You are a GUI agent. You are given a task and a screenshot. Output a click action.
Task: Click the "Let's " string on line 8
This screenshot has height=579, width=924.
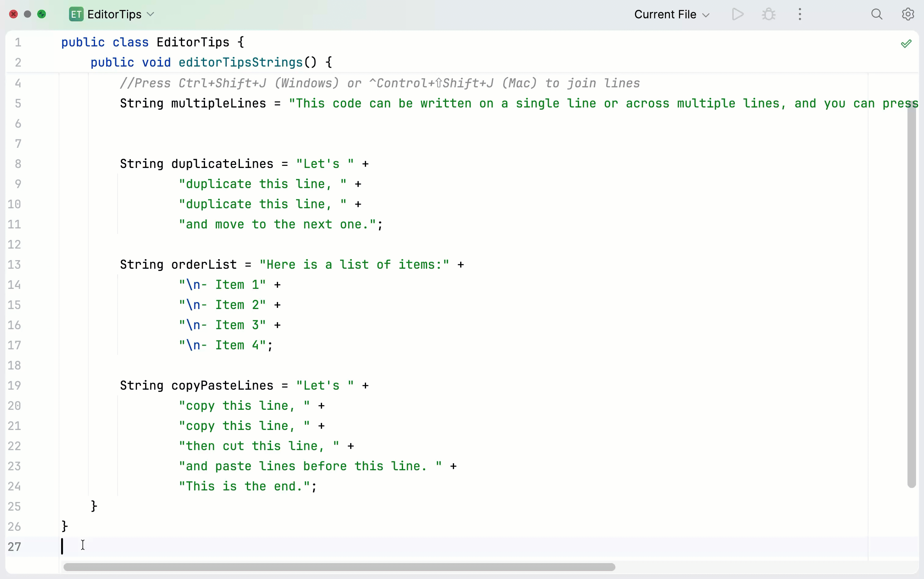click(325, 164)
